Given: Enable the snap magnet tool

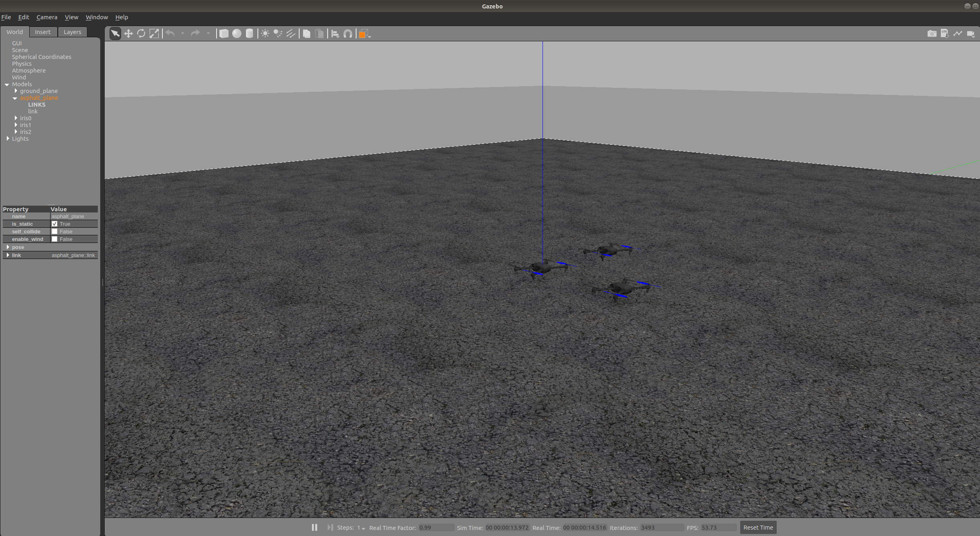Looking at the screenshot, I should (348, 34).
